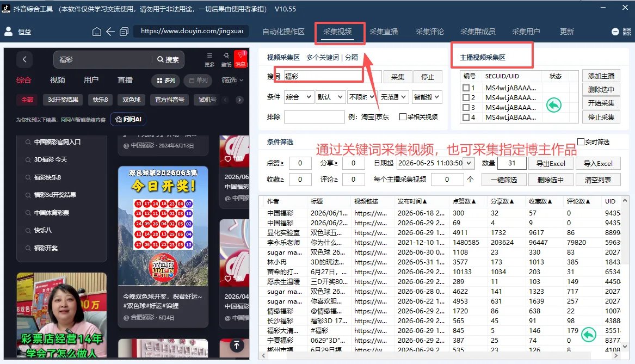Click the results table horizontal scrollbar
This screenshot has width=635, height=364.
440,355
